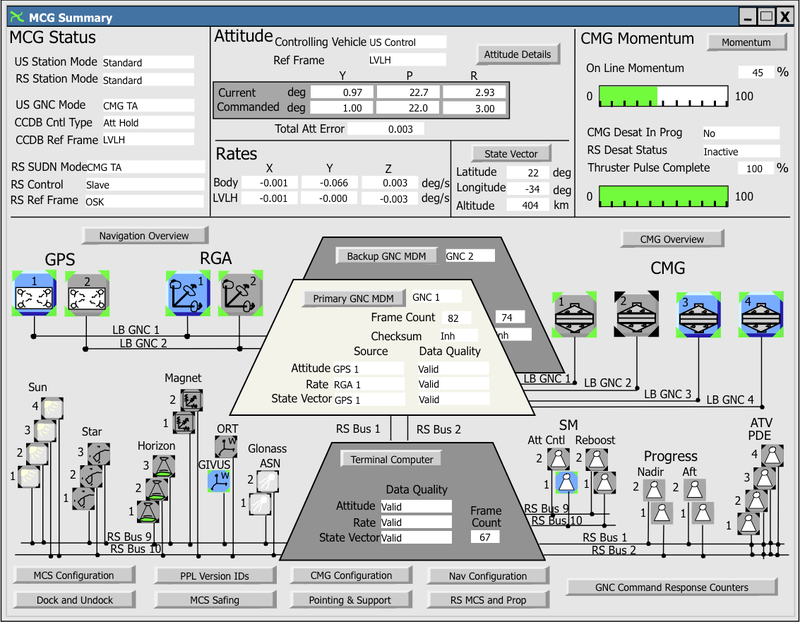Click RS Desat Status Inactive field
Image resolution: width=800 pixels, height=622 pixels.
point(741,152)
